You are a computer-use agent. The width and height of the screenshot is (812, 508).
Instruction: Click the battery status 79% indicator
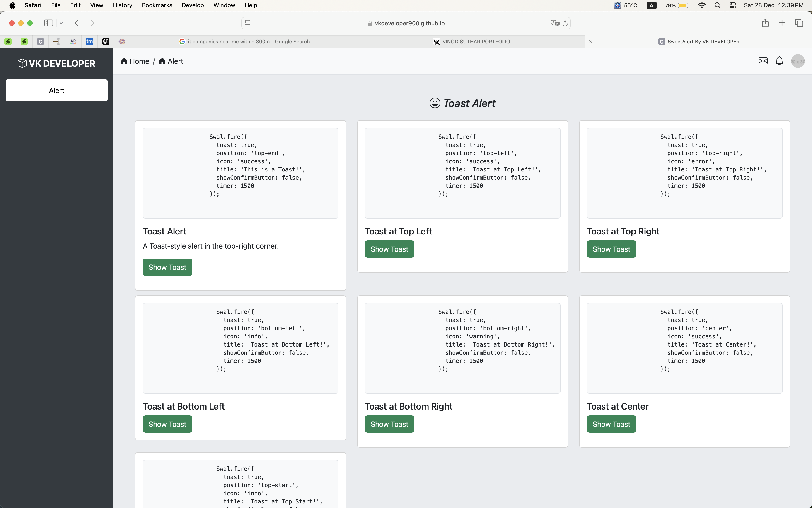pos(677,5)
